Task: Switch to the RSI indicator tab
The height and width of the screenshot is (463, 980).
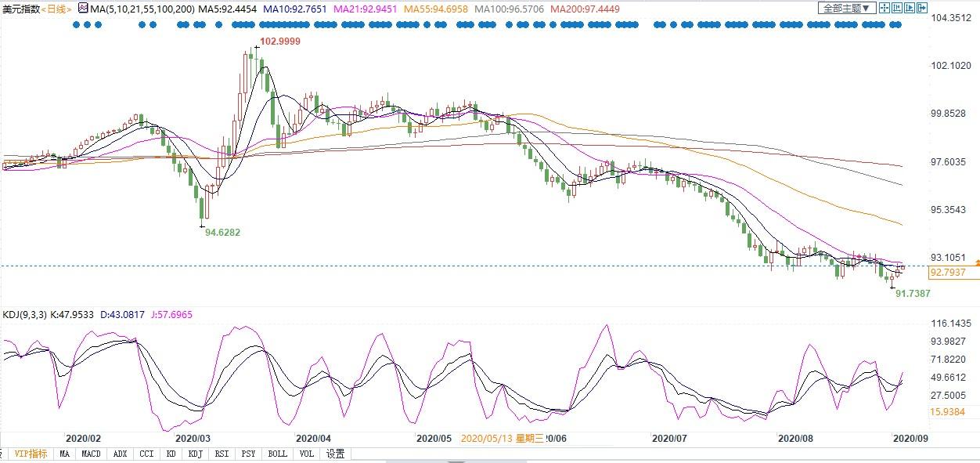Action: tap(222, 454)
